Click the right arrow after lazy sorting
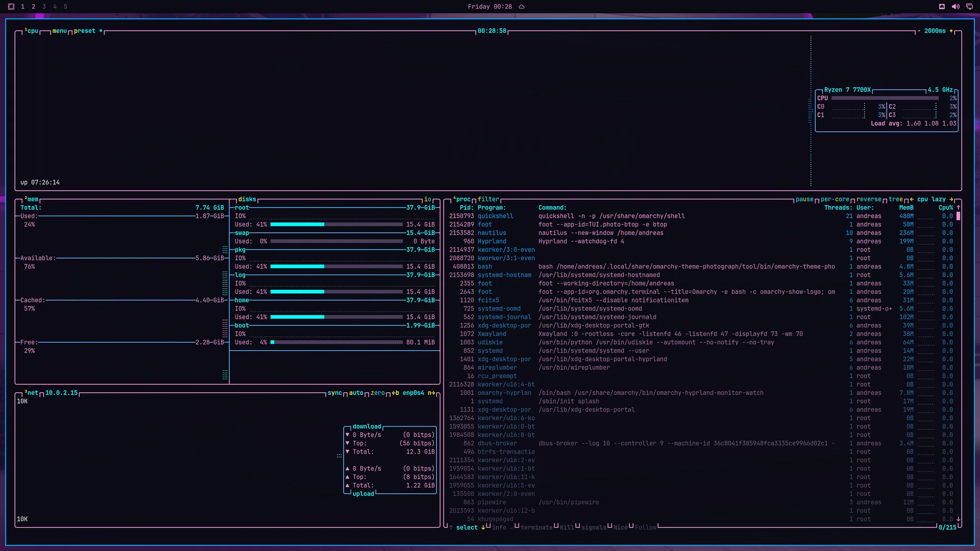 click(x=951, y=199)
